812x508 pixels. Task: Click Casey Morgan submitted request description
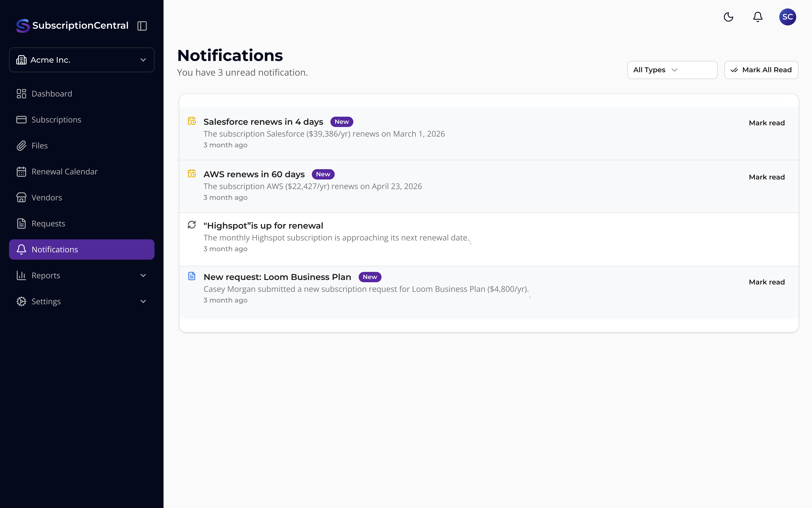tap(366, 289)
